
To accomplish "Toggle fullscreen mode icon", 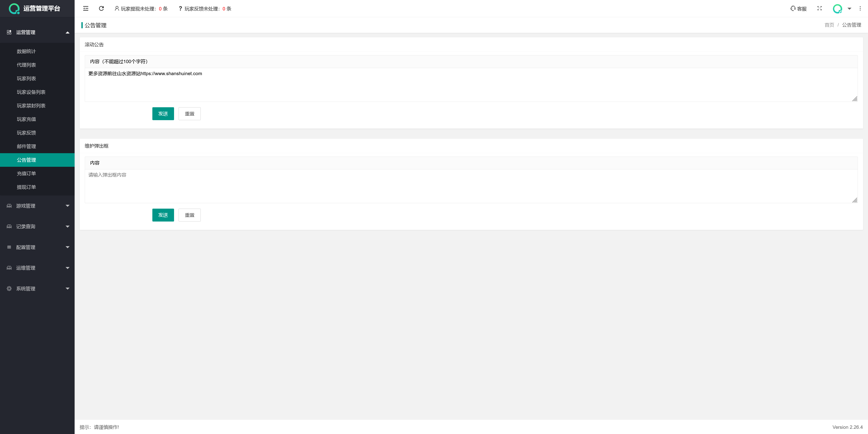I will (x=819, y=8).
